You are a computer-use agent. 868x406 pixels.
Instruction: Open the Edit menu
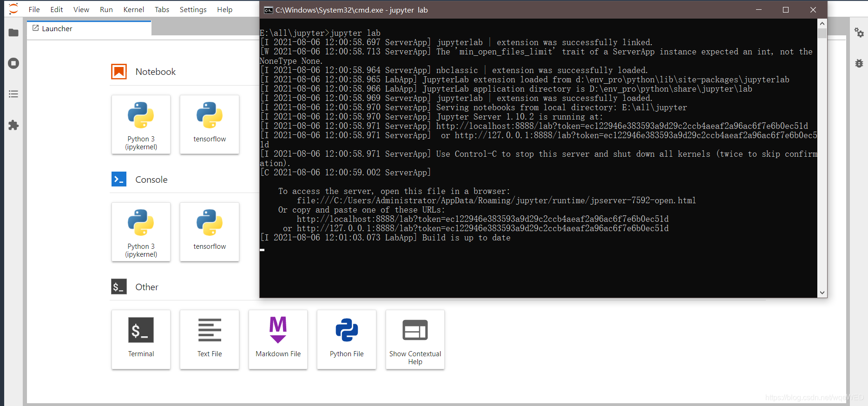tap(57, 9)
